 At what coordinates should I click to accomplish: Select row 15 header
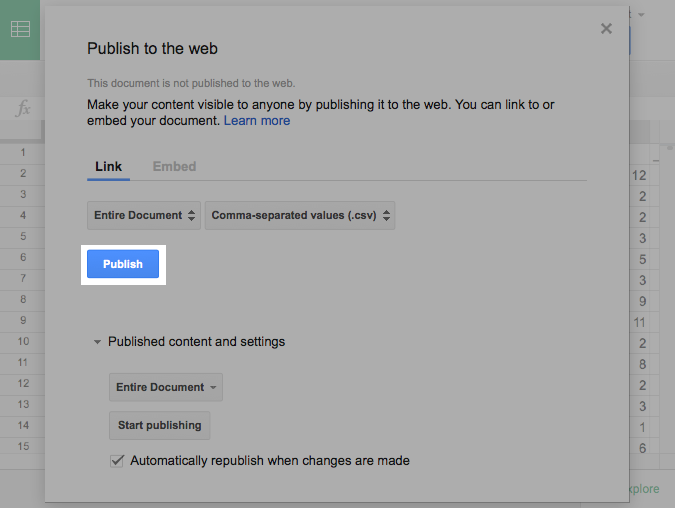click(22, 447)
